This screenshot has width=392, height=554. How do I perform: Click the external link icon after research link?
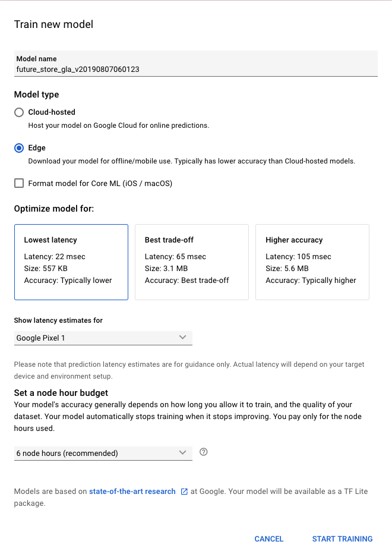184,492
